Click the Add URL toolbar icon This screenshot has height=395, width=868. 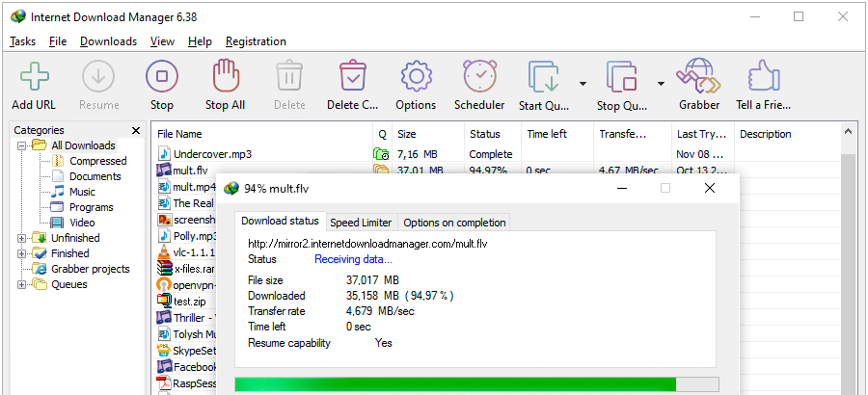point(34,76)
